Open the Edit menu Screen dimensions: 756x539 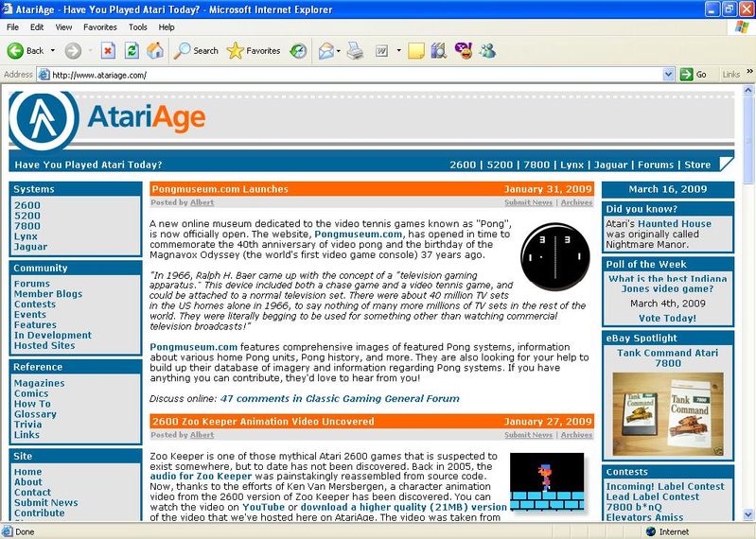[x=37, y=27]
